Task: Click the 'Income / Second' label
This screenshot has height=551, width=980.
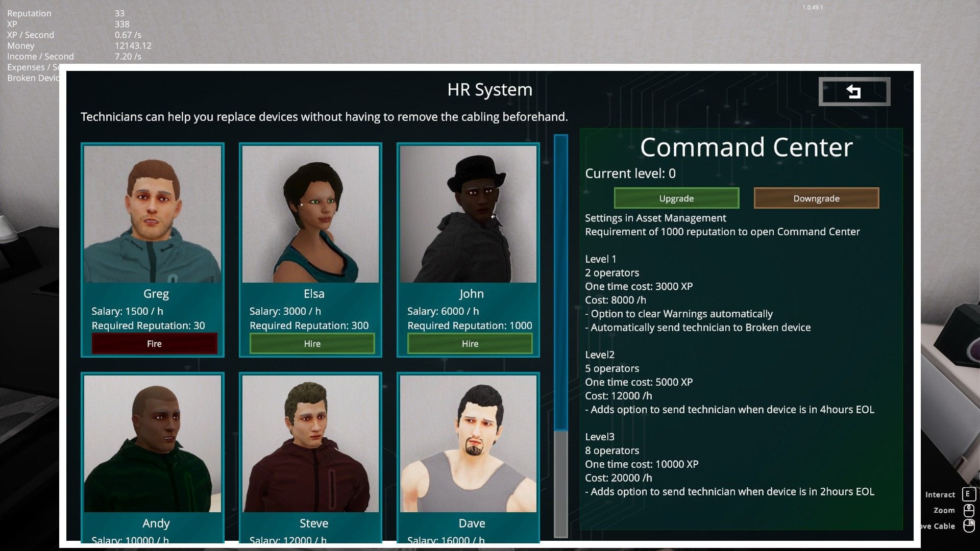Action: 40,56
